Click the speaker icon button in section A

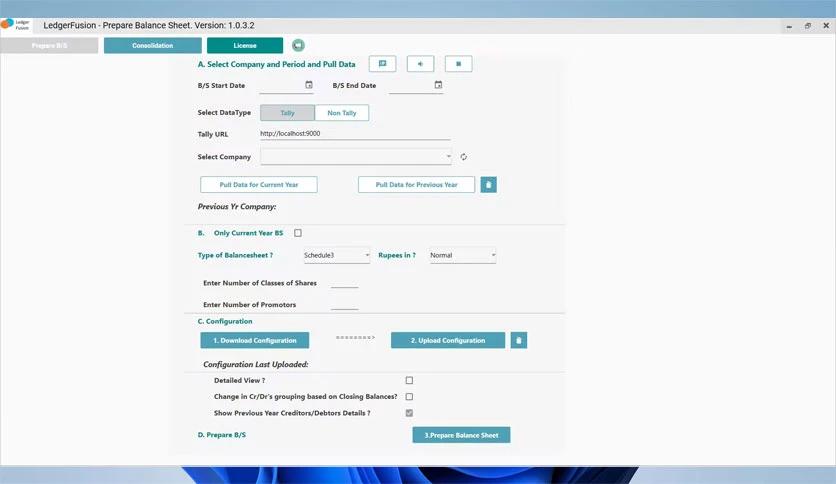(420, 64)
